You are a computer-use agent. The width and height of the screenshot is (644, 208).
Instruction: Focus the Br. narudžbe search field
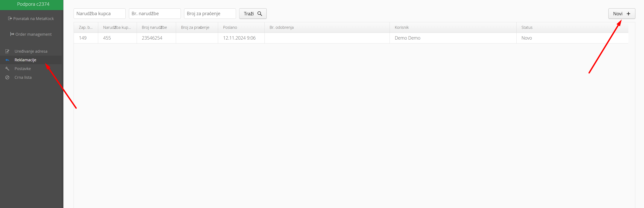[x=155, y=13]
